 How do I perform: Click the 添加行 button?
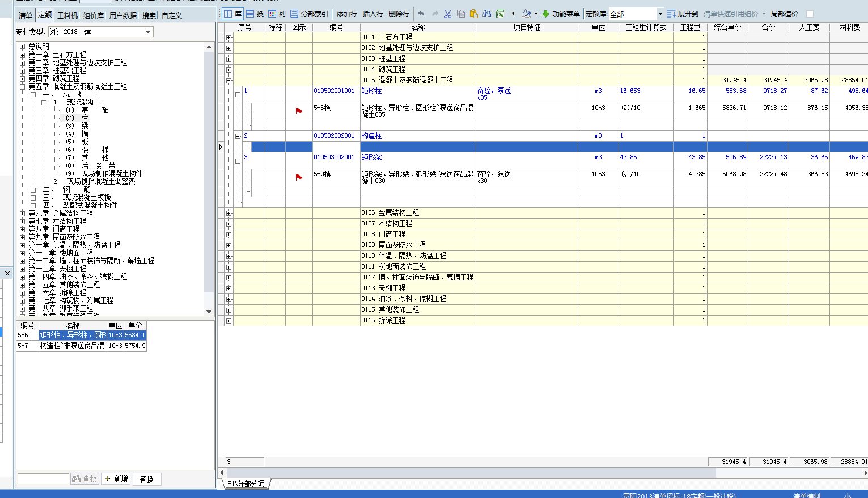coord(347,14)
